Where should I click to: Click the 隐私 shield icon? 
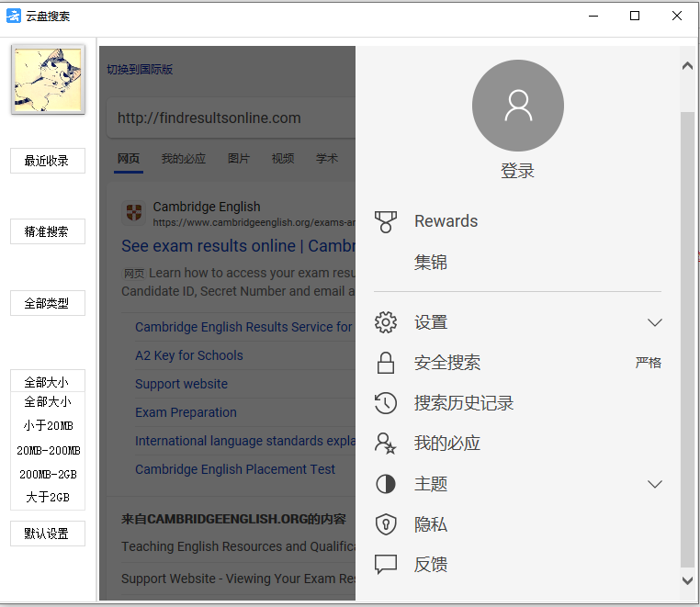tap(386, 524)
